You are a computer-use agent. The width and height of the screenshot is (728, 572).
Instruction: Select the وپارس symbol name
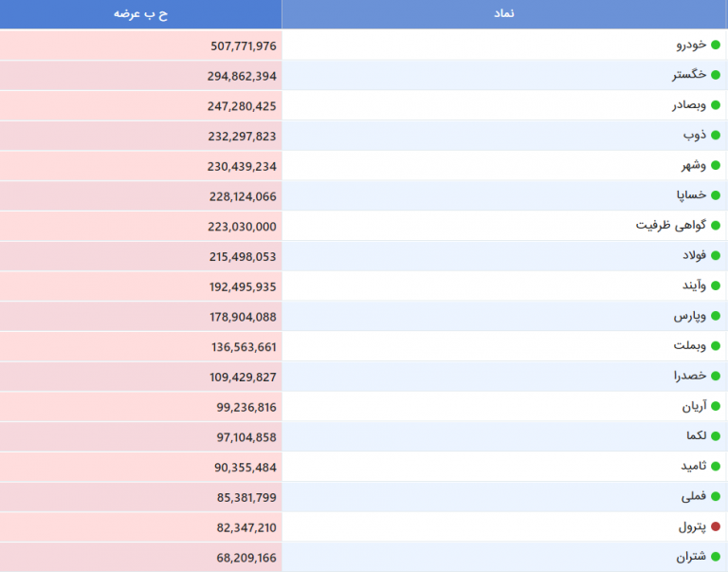(690, 316)
